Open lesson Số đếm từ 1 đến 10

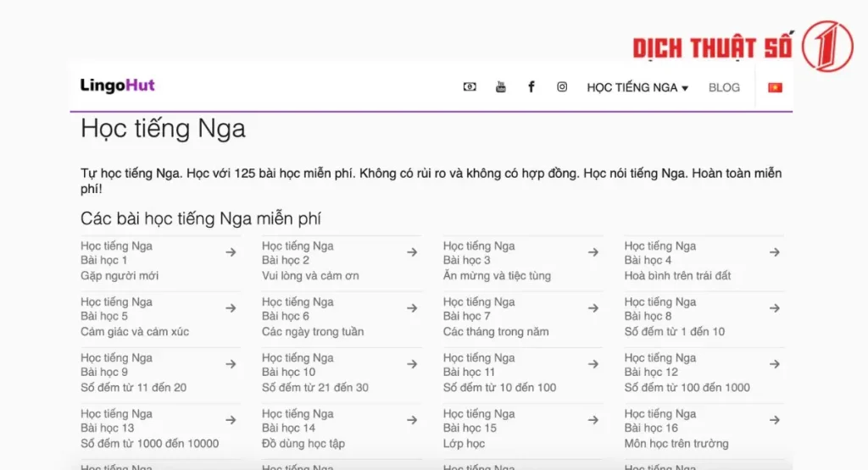(674, 331)
